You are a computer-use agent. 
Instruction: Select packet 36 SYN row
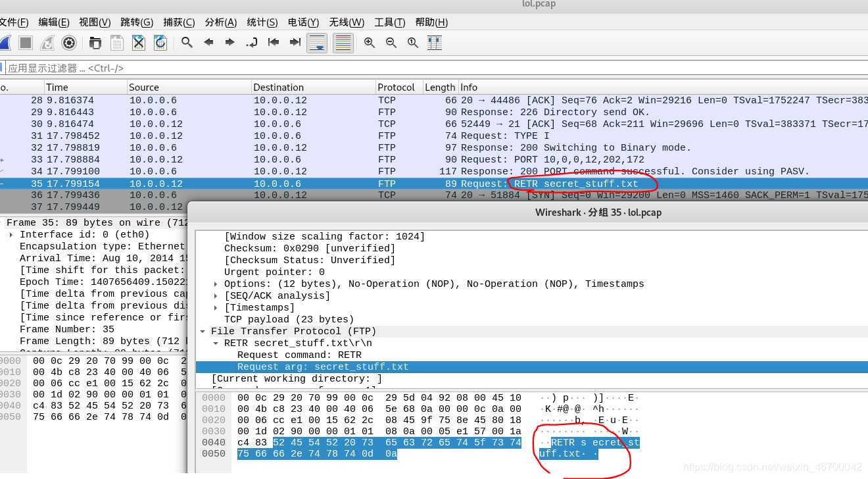point(434,195)
